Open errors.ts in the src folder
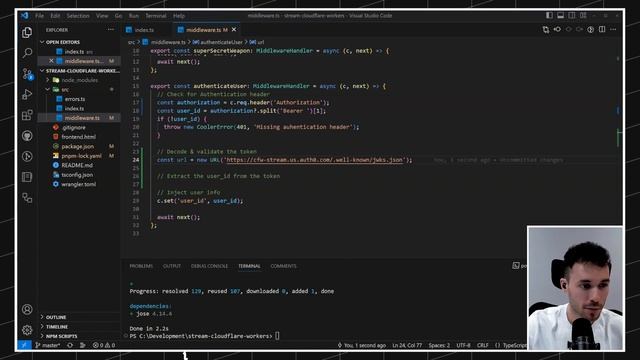The height and width of the screenshot is (360, 640). [x=79, y=99]
